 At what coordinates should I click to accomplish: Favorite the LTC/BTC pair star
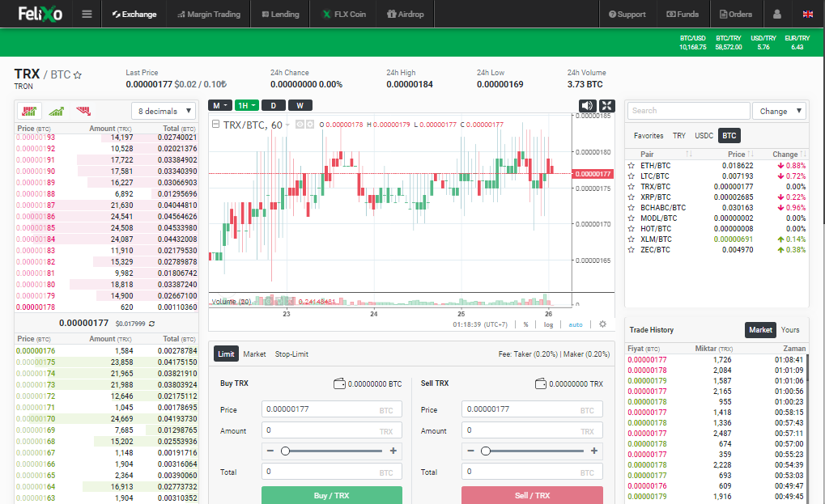(x=631, y=176)
